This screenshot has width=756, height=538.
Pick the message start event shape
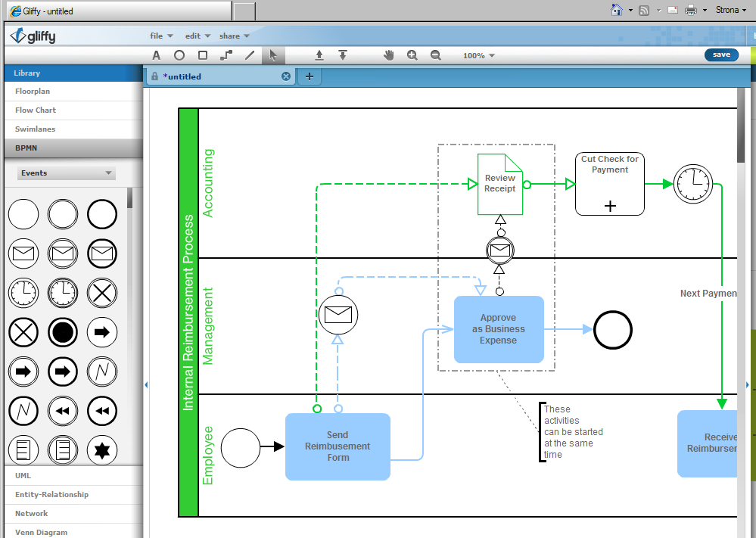23,253
